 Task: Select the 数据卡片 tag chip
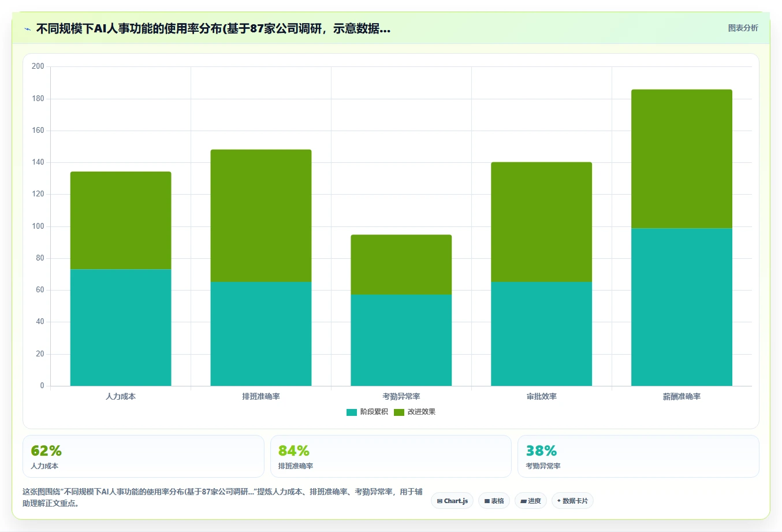tap(572, 501)
